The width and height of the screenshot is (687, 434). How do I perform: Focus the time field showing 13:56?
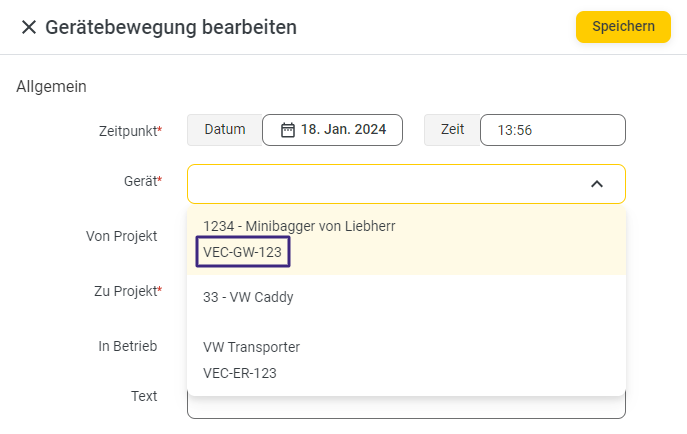click(552, 130)
